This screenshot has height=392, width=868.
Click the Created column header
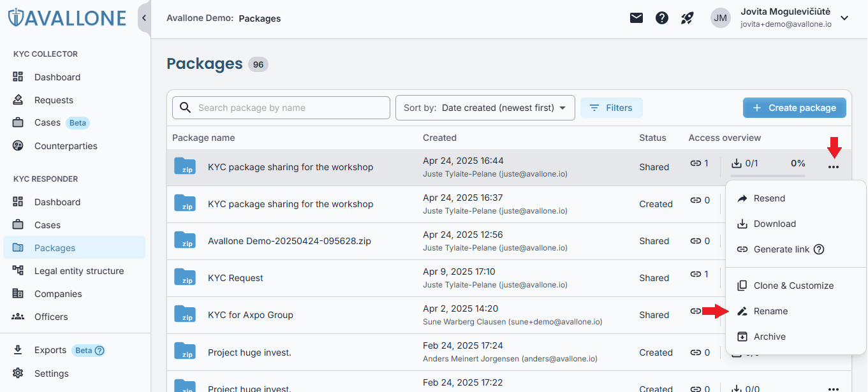coord(439,138)
